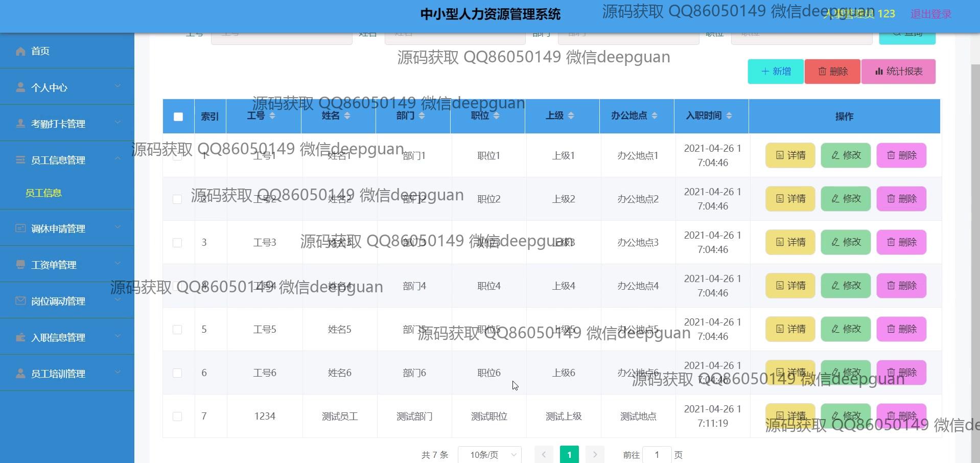Click the sort arrows on 入职时间 column
Image resolution: width=980 pixels, height=463 pixels.
coord(729,116)
